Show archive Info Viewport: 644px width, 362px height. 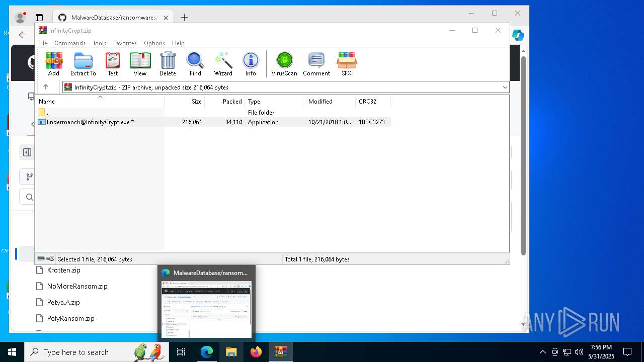(251, 64)
